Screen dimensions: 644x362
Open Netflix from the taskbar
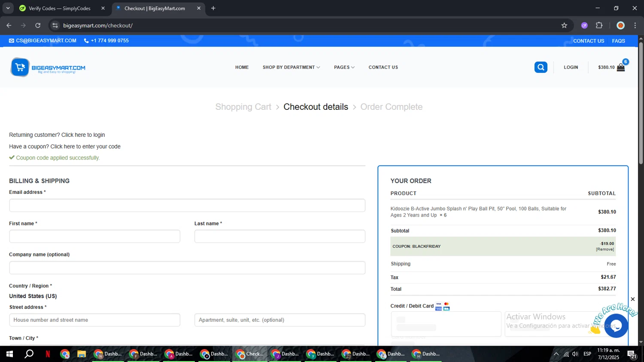click(48, 354)
